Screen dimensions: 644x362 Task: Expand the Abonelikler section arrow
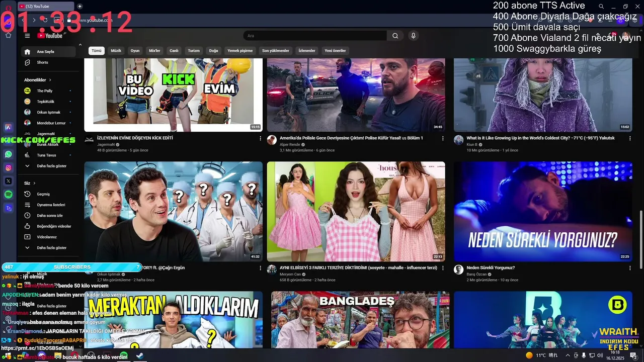point(50,80)
